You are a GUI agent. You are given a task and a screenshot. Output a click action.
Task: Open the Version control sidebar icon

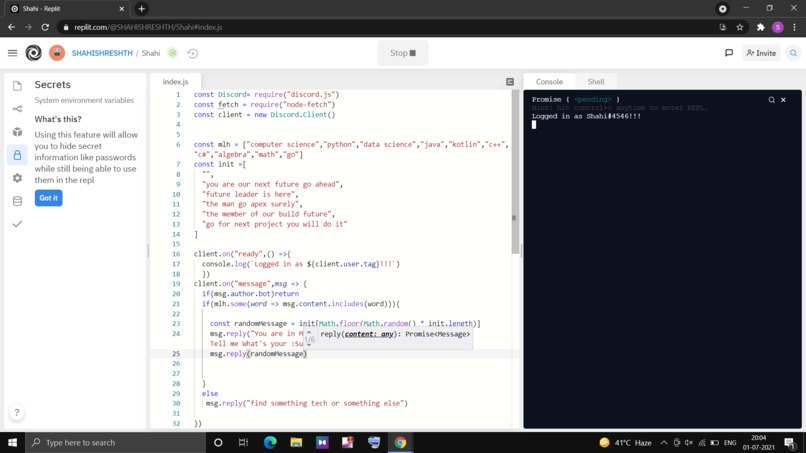(x=17, y=108)
